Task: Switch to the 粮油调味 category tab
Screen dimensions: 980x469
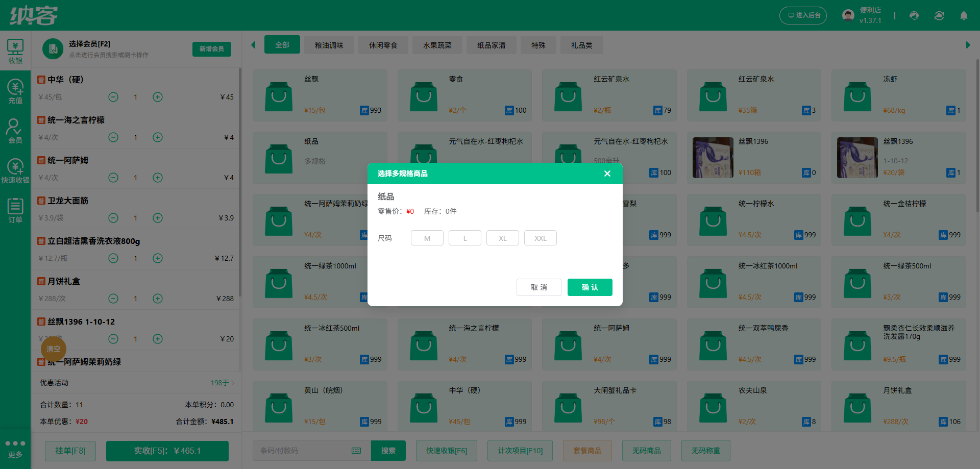Action: (329, 45)
